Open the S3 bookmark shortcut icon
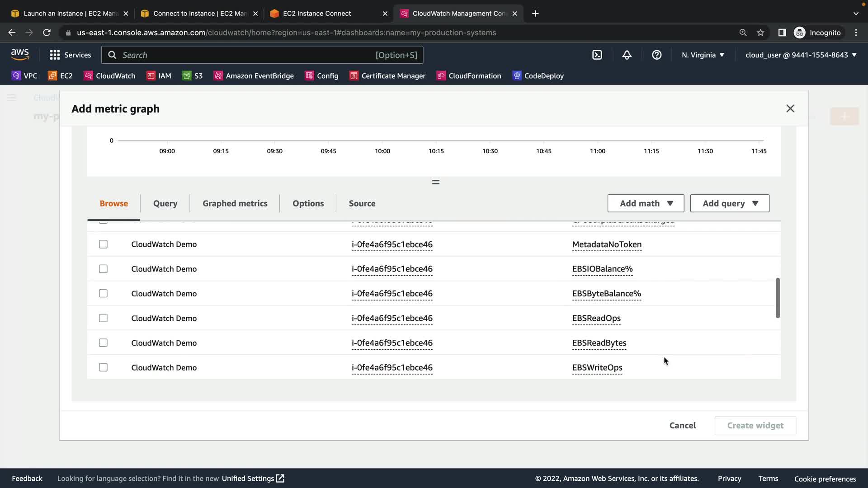The width and height of the screenshot is (868, 488). coord(187,76)
